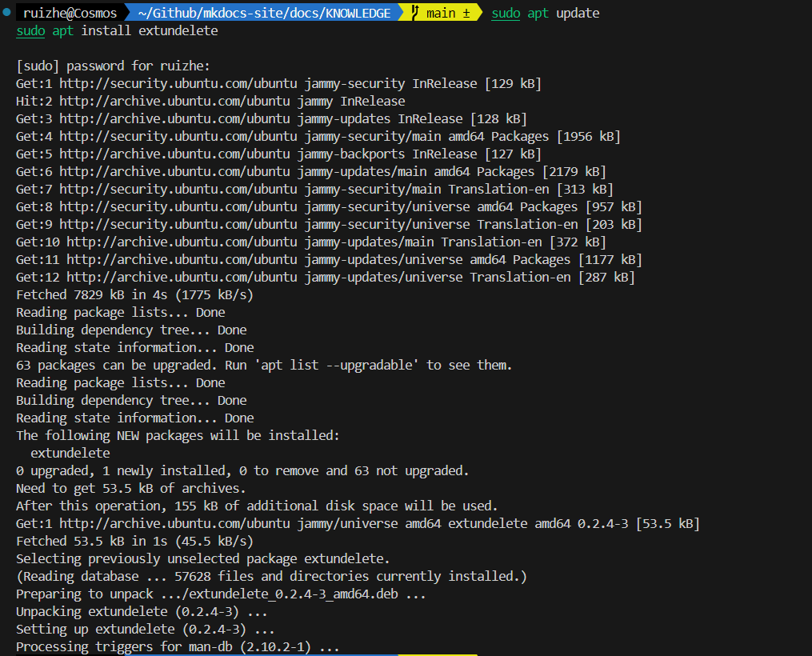
Task: Click the '[2179 kB]' size on Get:6 line
Action: point(574,171)
